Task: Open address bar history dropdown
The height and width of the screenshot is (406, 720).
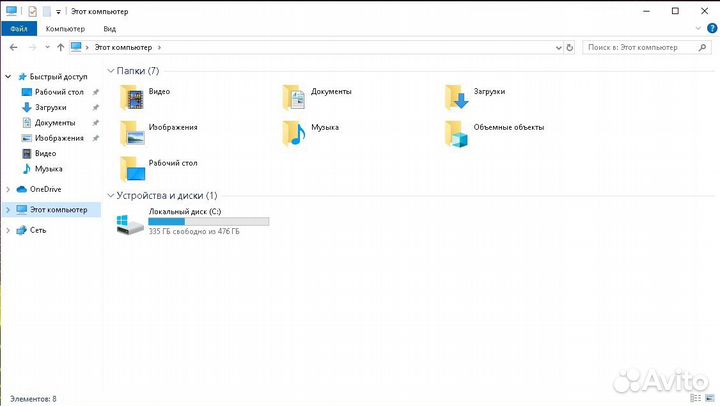Action: (555, 47)
